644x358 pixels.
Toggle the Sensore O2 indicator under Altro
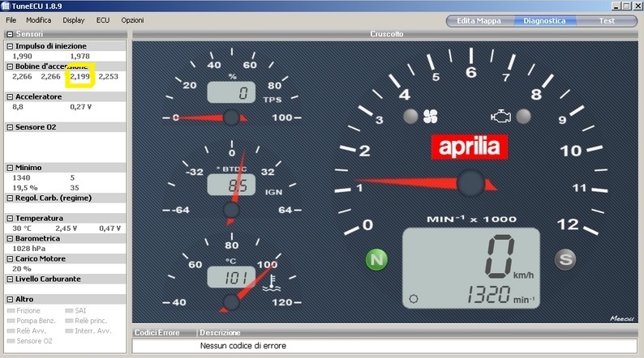pos(29,341)
